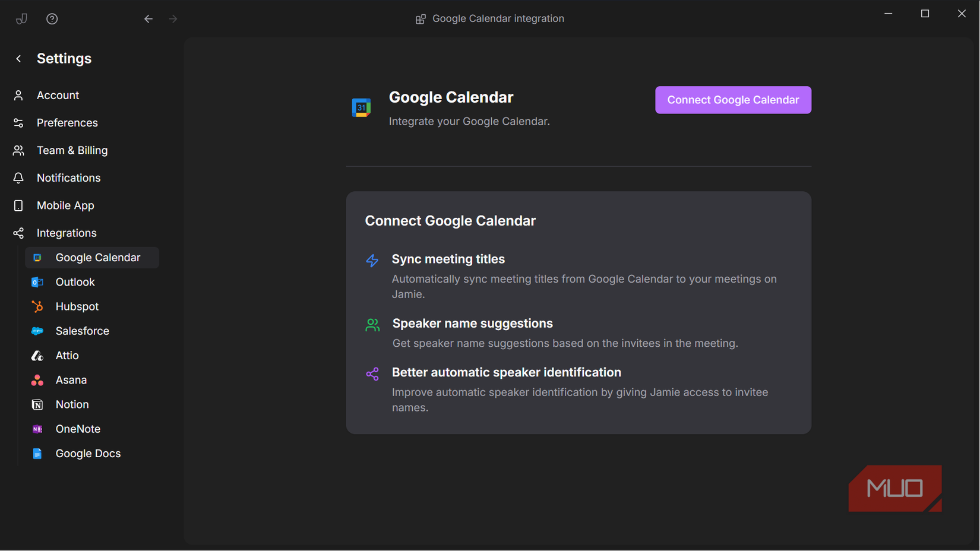Click the OneNote integration icon

click(37, 429)
